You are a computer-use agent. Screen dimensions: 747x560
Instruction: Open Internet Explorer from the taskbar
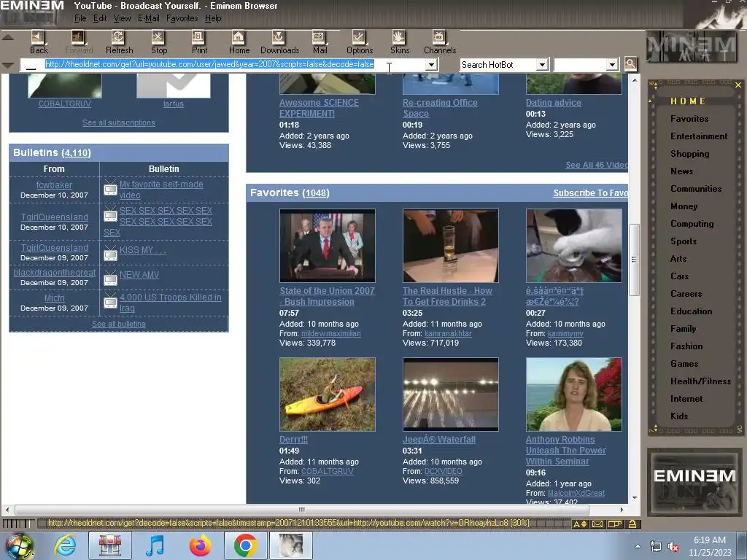point(65,545)
